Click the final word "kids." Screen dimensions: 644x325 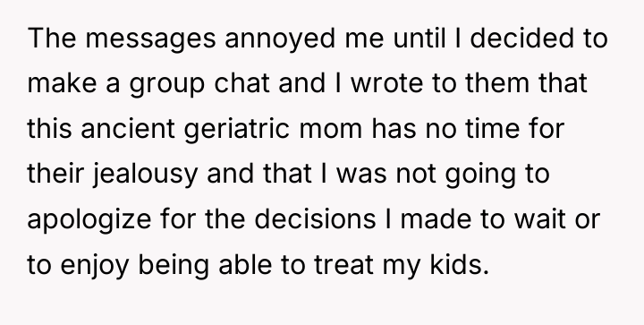459,264
